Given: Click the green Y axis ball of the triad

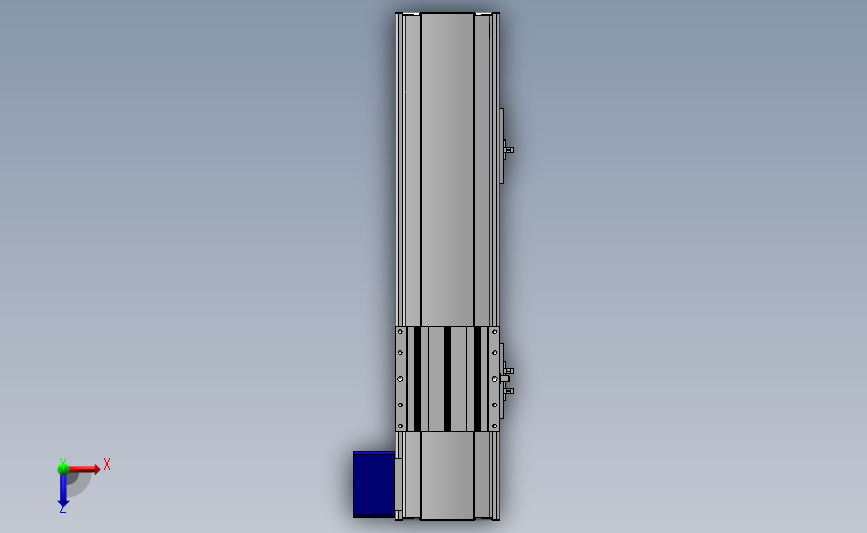Looking at the screenshot, I should coord(63,469).
